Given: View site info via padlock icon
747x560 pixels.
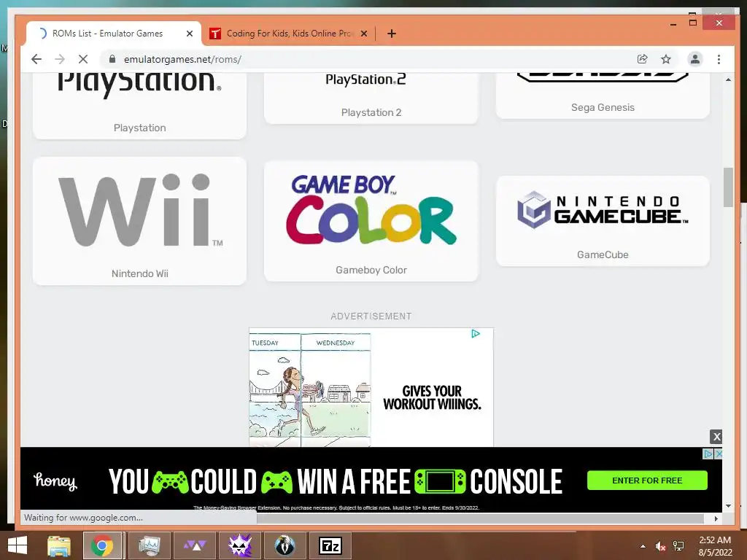Looking at the screenshot, I should tap(112, 59).
